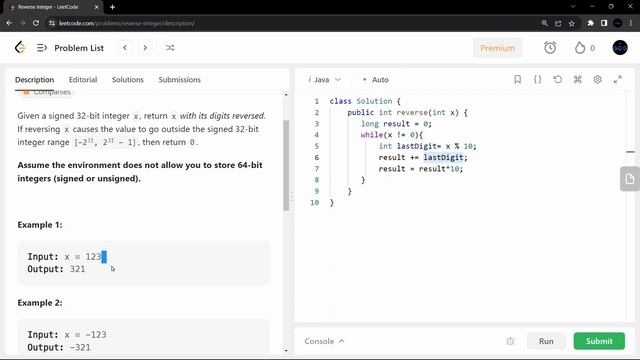Switch to the Description tab
This screenshot has height=360, width=640.
34,80
